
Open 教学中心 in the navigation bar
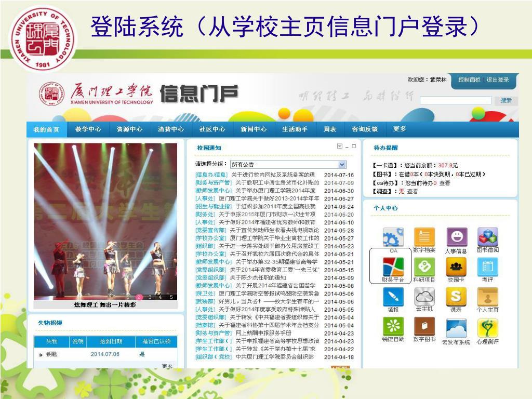tap(88, 129)
